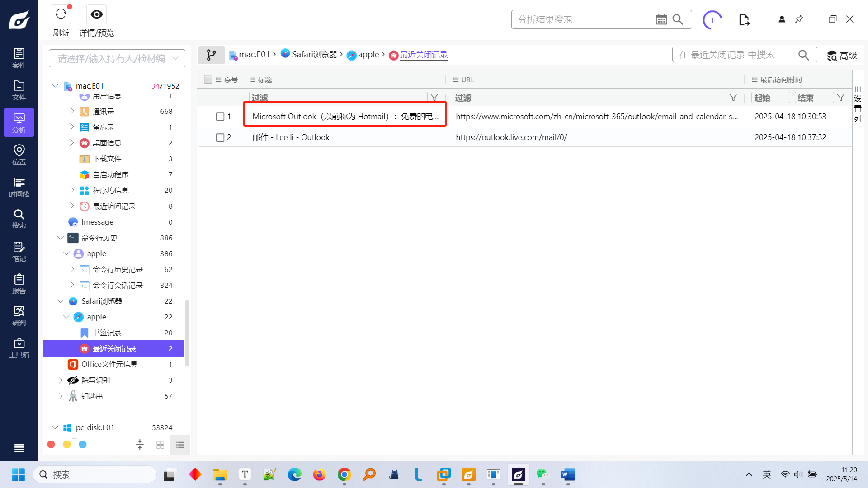Open the 文件 (file) sidebar section

pos(19,90)
